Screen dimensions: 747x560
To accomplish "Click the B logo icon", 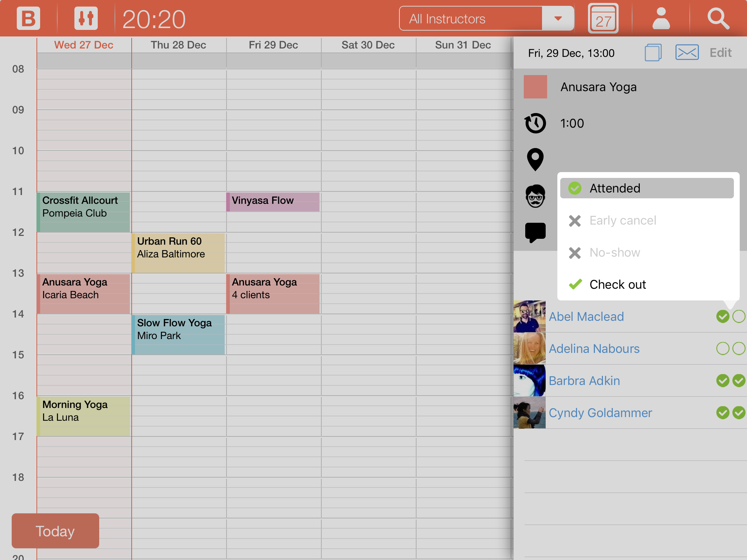I will 28,18.
